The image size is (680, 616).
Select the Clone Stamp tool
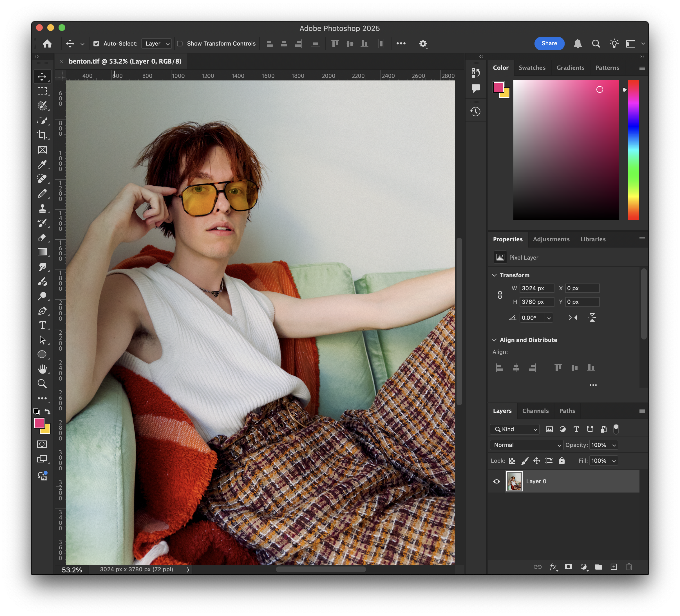coord(42,208)
